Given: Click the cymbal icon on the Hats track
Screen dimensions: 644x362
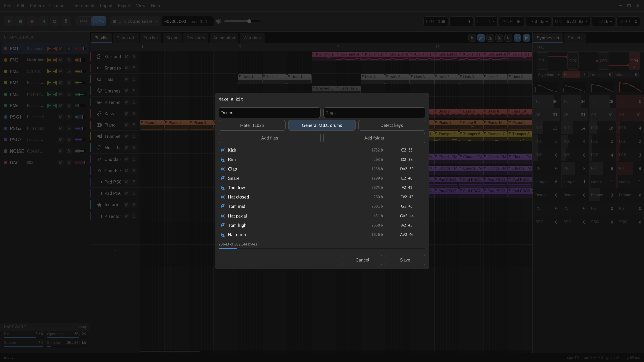Looking at the screenshot, I should tap(99, 79).
